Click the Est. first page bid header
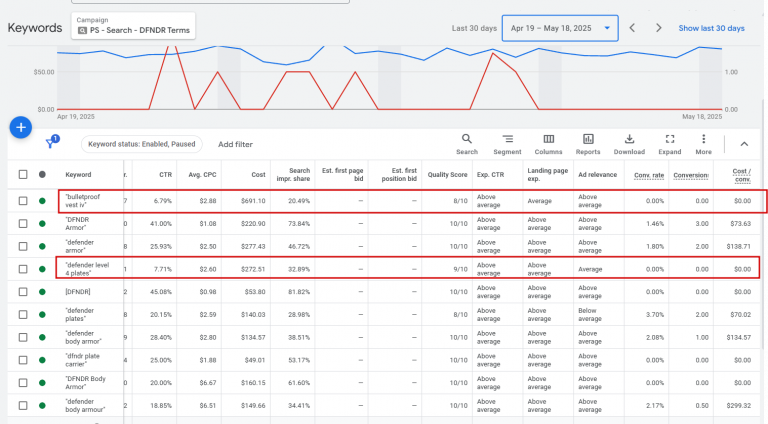The width and height of the screenshot is (768, 424). tap(342, 174)
